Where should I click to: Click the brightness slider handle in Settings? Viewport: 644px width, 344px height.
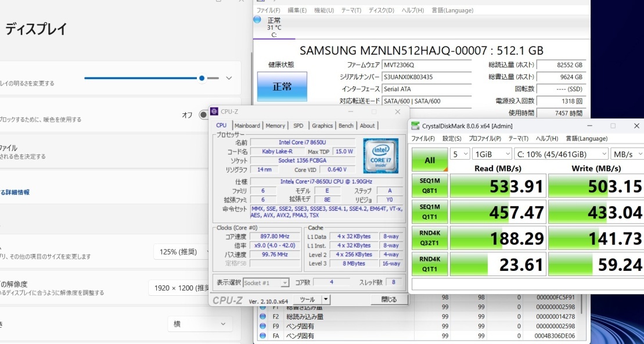click(202, 78)
